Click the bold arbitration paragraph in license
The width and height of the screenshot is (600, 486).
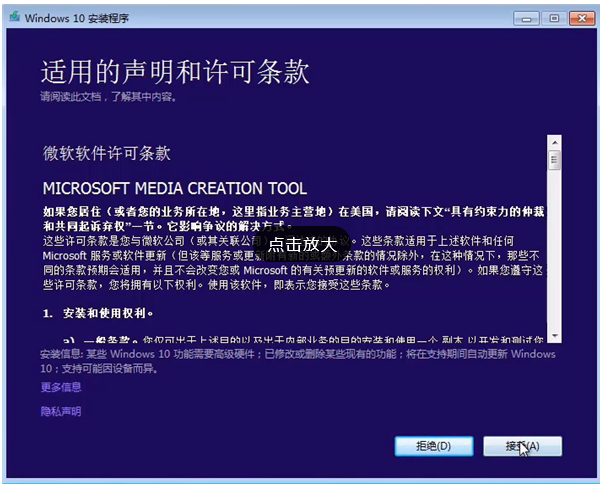[x=290, y=219]
